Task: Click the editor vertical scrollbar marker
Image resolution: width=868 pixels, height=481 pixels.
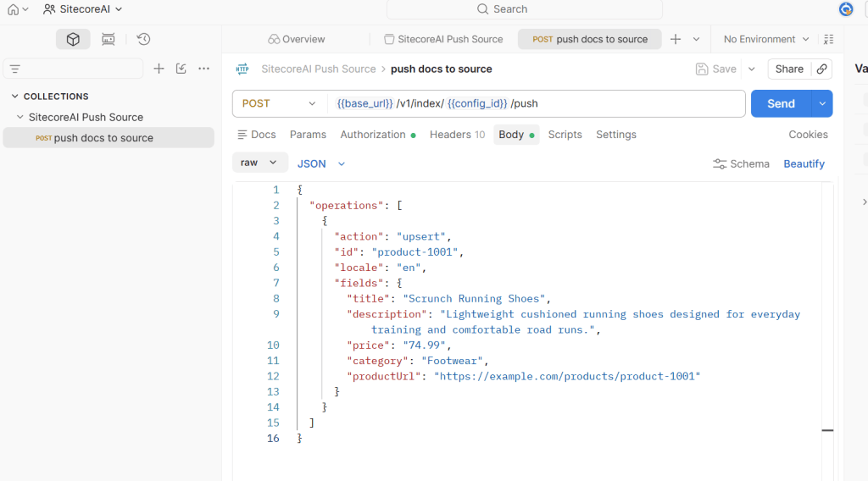Action: click(827, 430)
